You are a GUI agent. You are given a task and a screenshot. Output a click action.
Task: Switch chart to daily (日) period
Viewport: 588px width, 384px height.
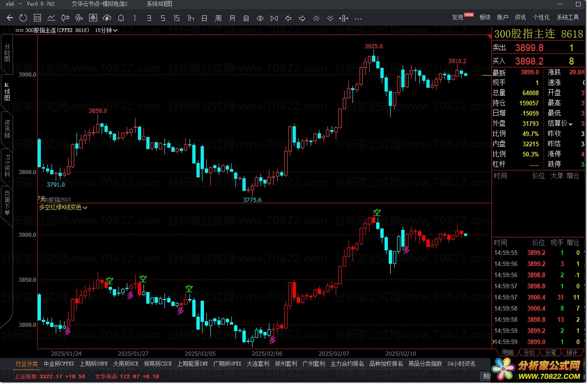[x=204, y=18]
